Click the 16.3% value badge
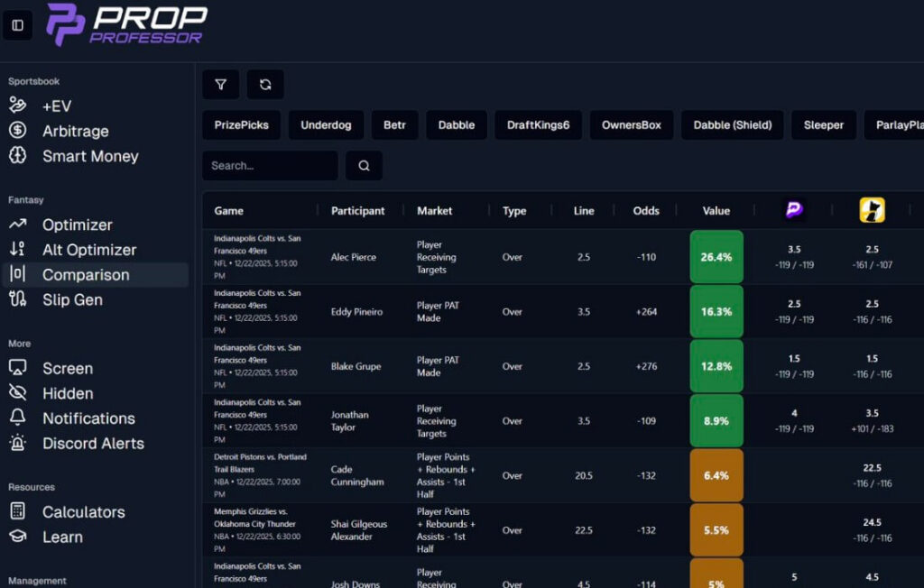The height and width of the screenshot is (588, 924). [x=716, y=312]
